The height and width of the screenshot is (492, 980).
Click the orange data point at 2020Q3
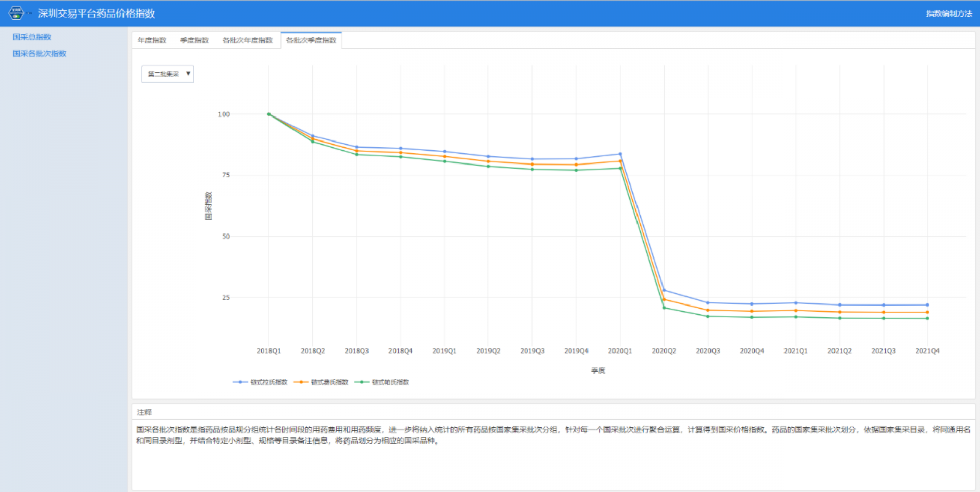pyautogui.click(x=708, y=310)
